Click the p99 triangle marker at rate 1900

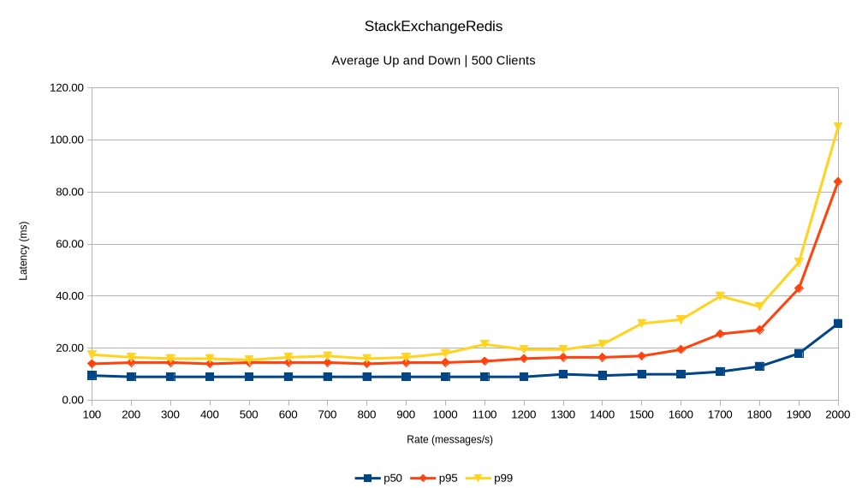pyautogui.click(x=799, y=262)
